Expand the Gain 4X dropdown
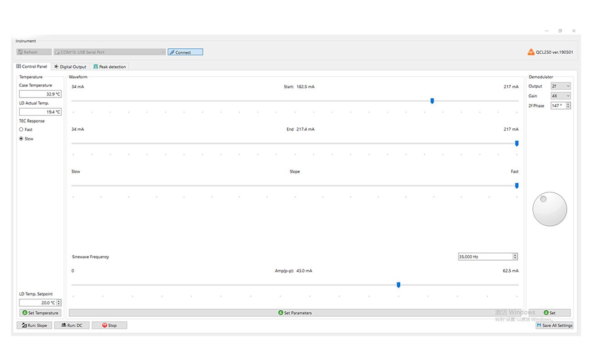The width and height of the screenshot is (592, 364). (x=561, y=96)
